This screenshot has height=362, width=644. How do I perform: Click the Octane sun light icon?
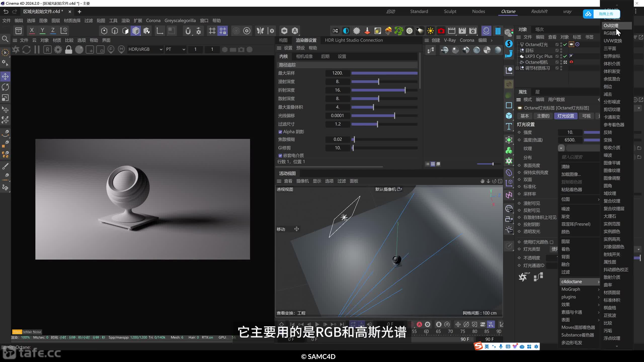coord(430,31)
